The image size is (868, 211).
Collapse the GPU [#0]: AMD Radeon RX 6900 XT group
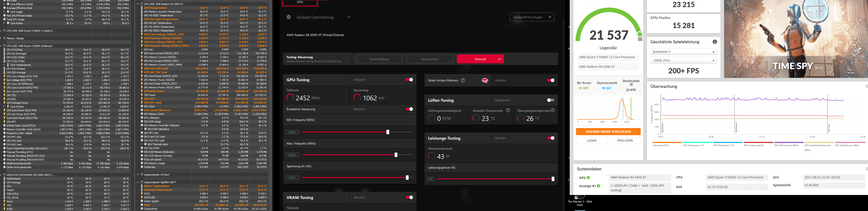138,4
